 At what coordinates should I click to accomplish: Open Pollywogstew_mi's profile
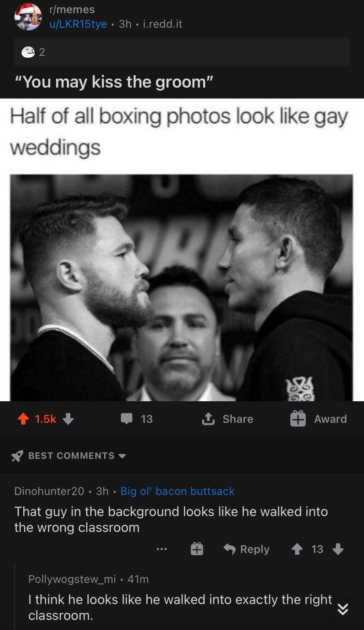pyautogui.click(x=72, y=579)
